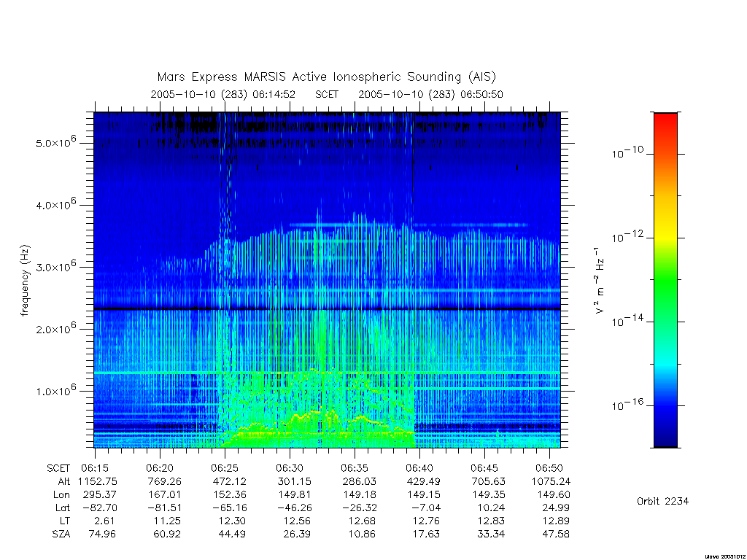This screenshot has height=560, width=747.
Task: Click the latitude value -46.26
Action: click(x=293, y=508)
